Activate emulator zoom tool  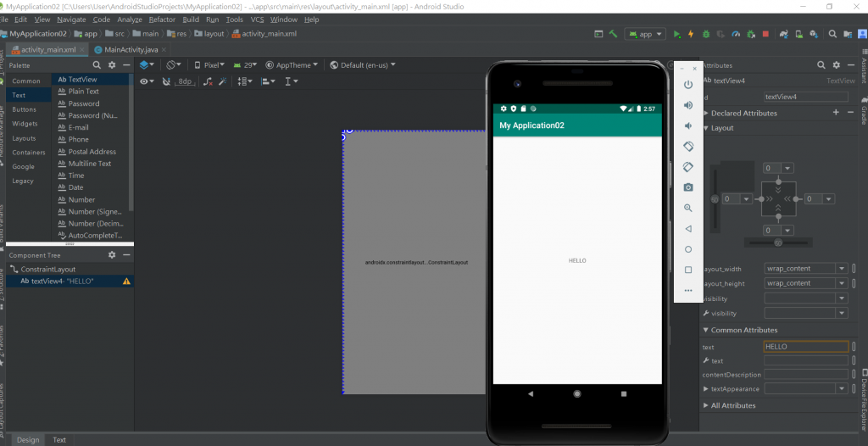(688, 209)
